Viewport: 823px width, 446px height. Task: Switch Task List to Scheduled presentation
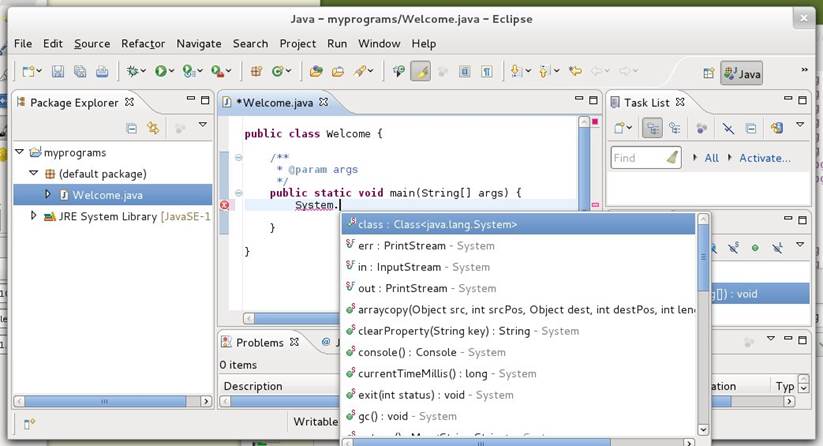pos(674,128)
